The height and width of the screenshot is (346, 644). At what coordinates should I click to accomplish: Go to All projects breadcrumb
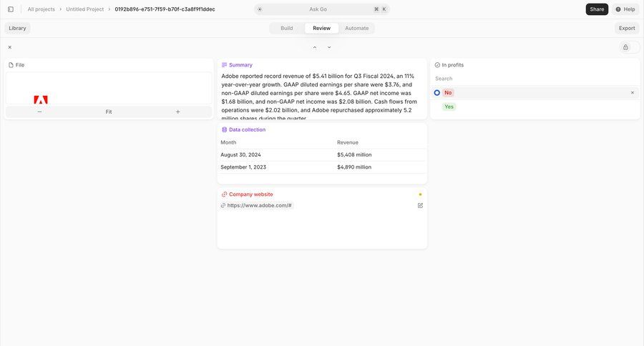[x=41, y=9]
